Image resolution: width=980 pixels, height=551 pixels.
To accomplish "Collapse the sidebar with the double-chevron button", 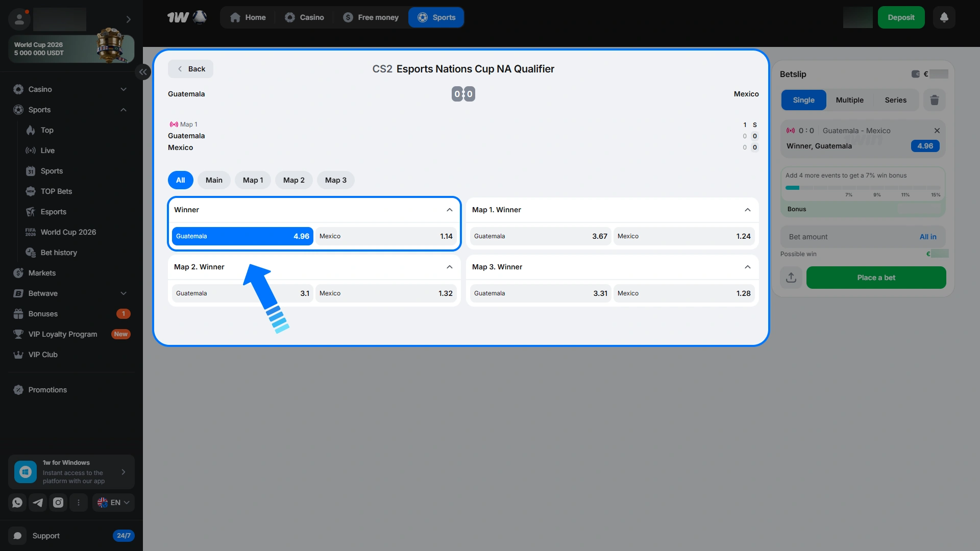I will (143, 72).
